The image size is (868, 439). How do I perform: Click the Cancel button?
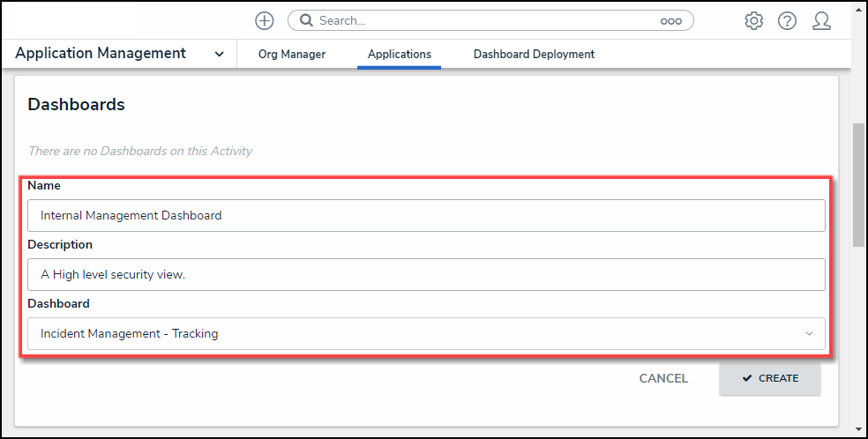(x=663, y=378)
